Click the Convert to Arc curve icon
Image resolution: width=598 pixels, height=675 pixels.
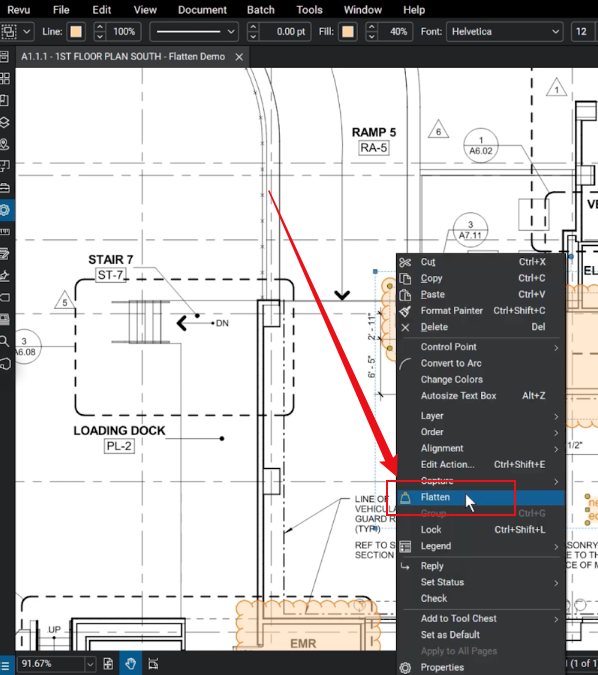(x=405, y=364)
